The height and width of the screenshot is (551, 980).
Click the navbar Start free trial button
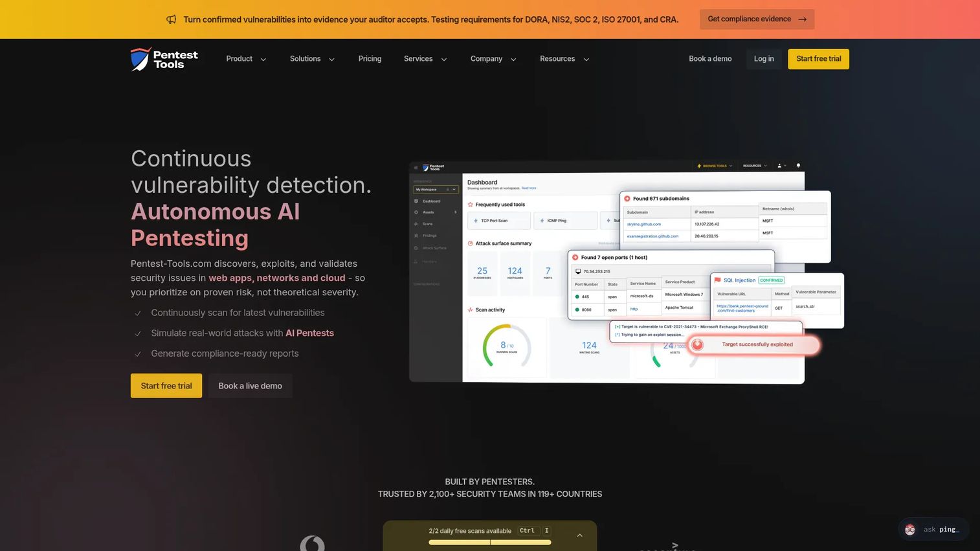pyautogui.click(x=819, y=59)
